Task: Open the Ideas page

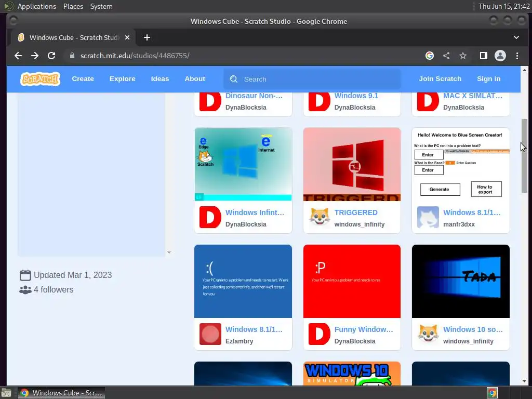Action: pos(160,79)
